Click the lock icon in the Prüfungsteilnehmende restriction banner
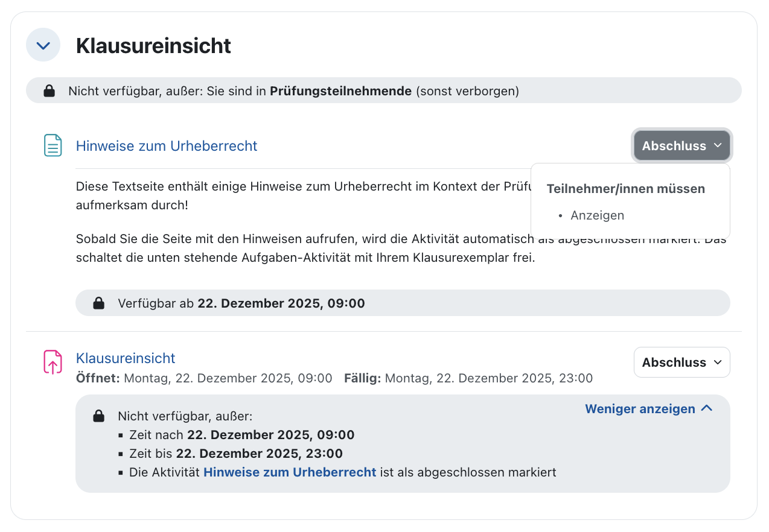Screen dimensions: 769x532 (49, 90)
